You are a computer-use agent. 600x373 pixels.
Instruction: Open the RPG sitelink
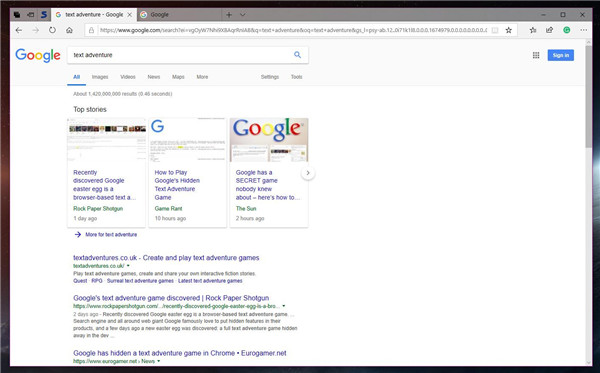click(97, 281)
